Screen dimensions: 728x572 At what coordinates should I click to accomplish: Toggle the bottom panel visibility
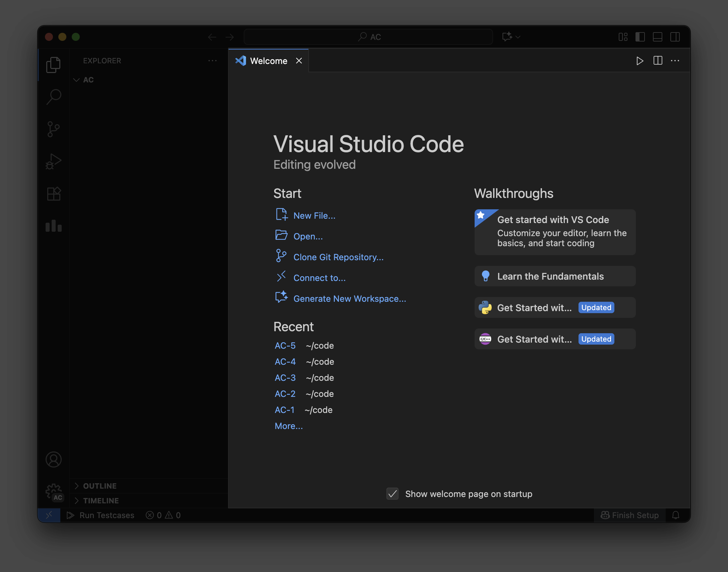point(657,37)
